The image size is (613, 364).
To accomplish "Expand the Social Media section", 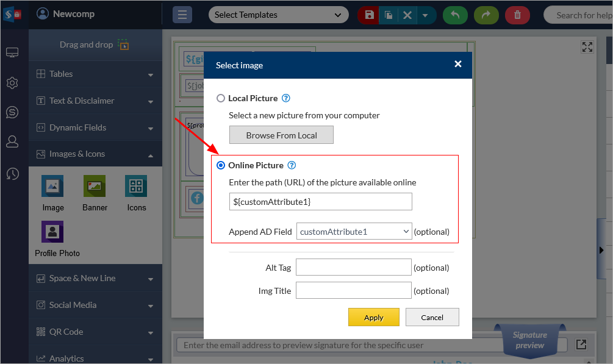I will point(95,305).
